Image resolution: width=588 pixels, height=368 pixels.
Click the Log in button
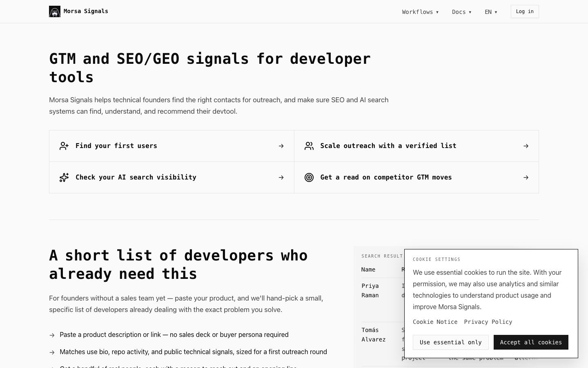coord(525,11)
